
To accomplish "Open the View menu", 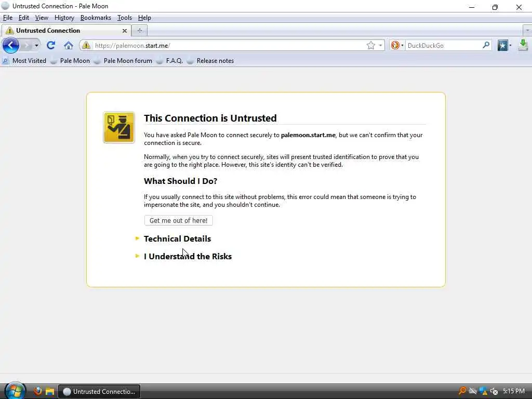I will point(42,18).
